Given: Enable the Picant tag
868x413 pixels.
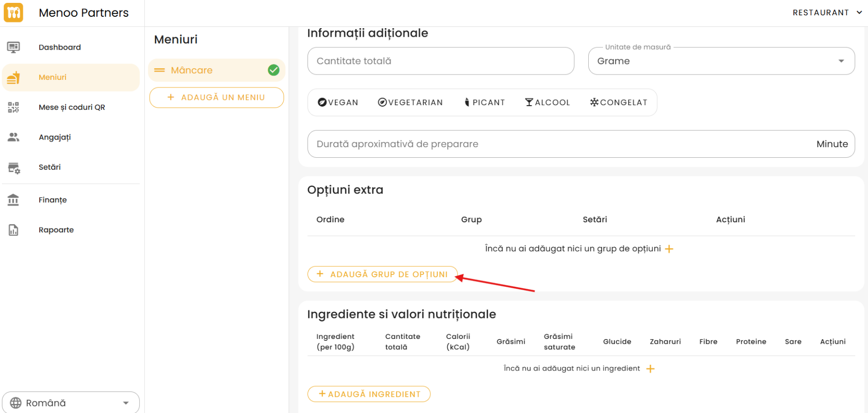Looking at the screenshot, I should point(484,102).
